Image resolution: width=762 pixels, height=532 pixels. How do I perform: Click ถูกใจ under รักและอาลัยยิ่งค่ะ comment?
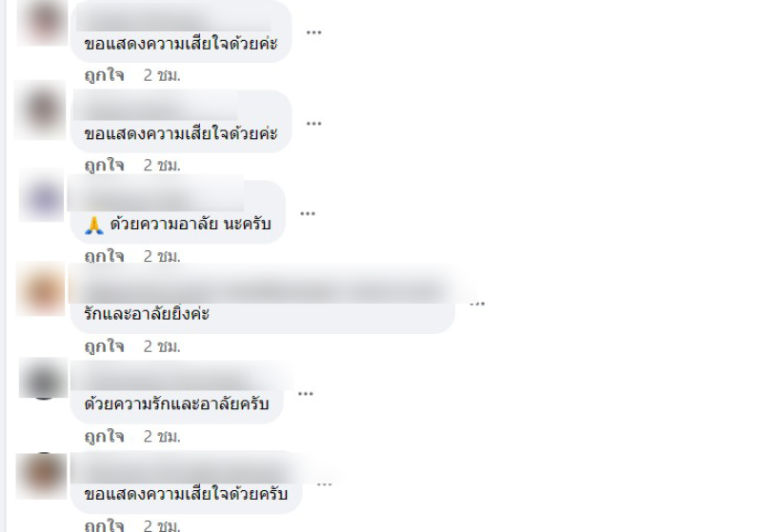pos(104,346)
